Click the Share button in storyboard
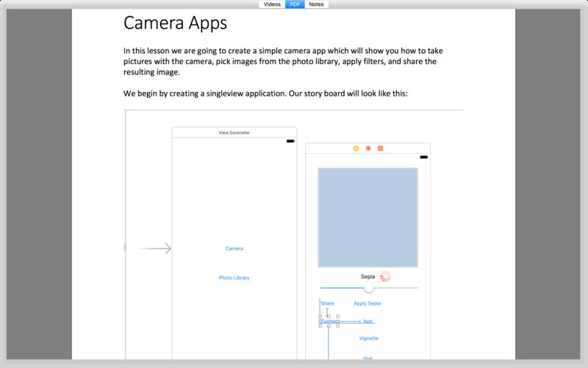 click(x=327, y=303)
